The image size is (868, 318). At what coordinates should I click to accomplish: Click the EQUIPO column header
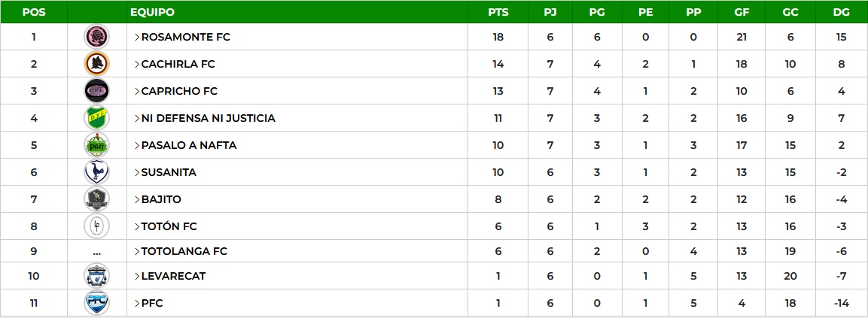pos(152,12)
